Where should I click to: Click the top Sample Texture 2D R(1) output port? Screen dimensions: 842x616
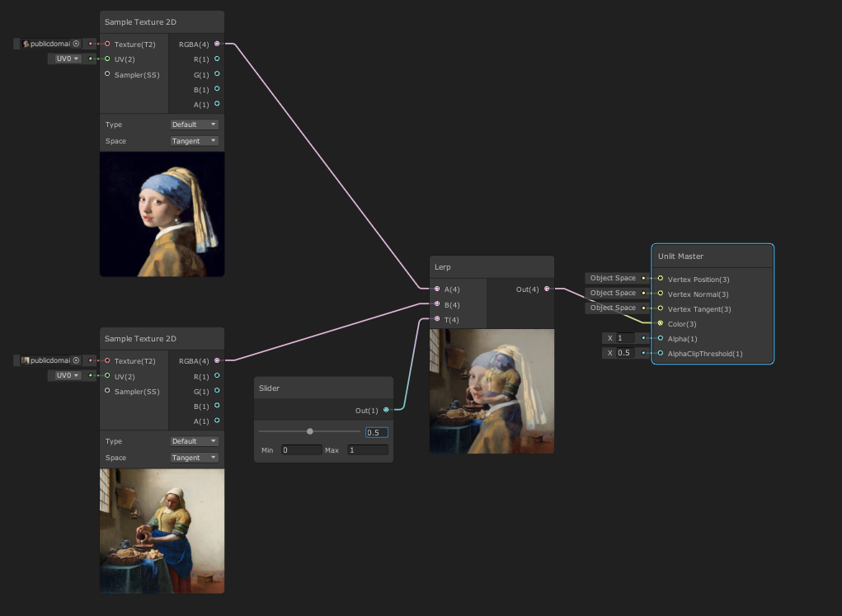click(217, 59)
